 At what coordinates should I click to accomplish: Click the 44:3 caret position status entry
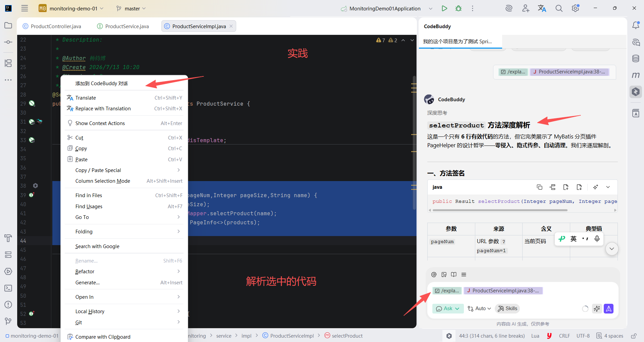[492, 336]
